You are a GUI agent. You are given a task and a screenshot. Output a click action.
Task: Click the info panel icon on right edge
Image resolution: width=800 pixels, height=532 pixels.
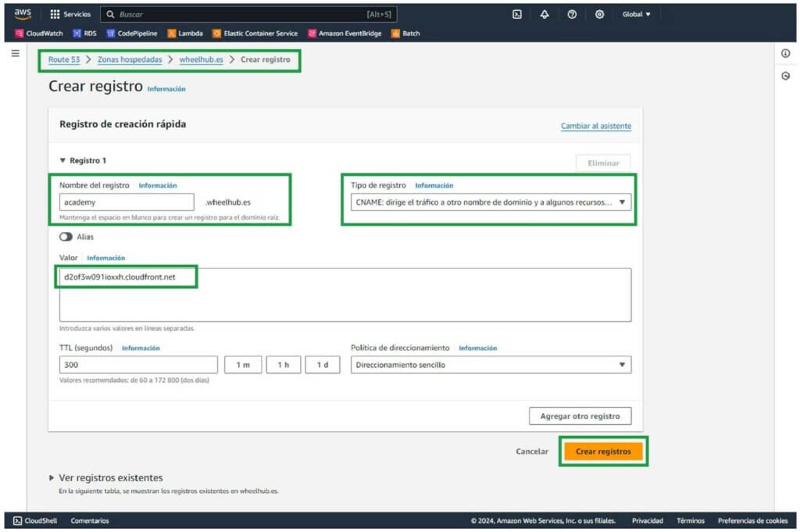785,53
